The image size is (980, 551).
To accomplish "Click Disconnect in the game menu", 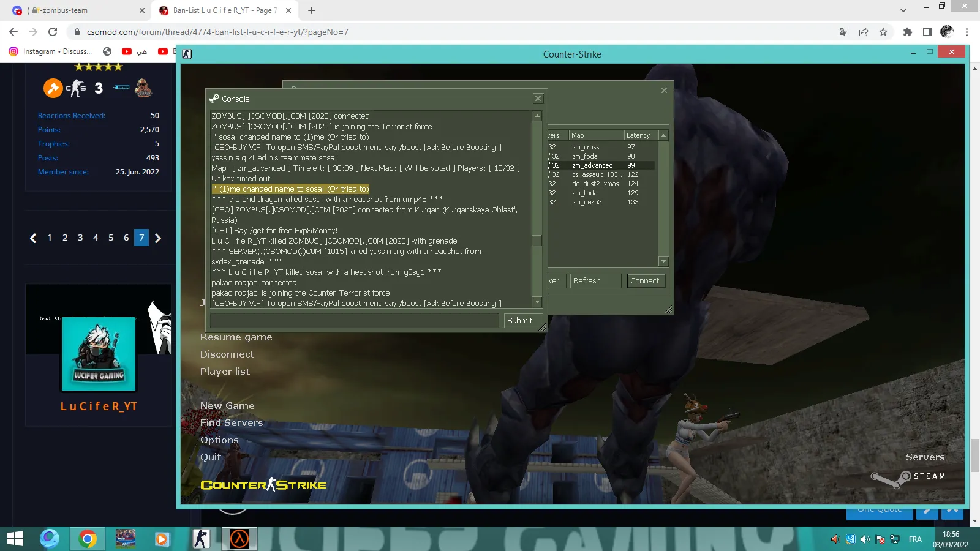I will 227,354.
